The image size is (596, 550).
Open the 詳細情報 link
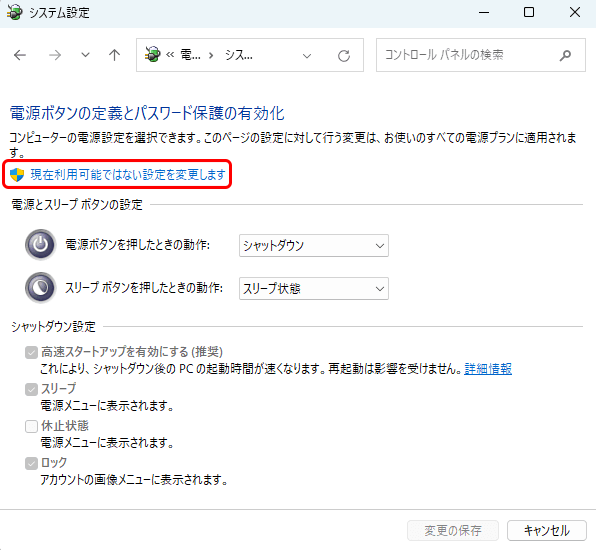(488, 369)
